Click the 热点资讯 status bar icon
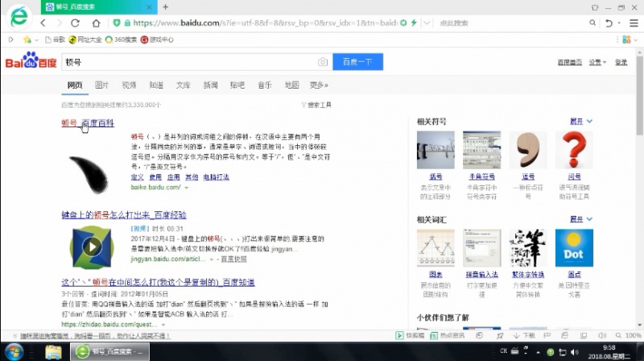This screenshot has width=644, height=361. coord(448,335)
